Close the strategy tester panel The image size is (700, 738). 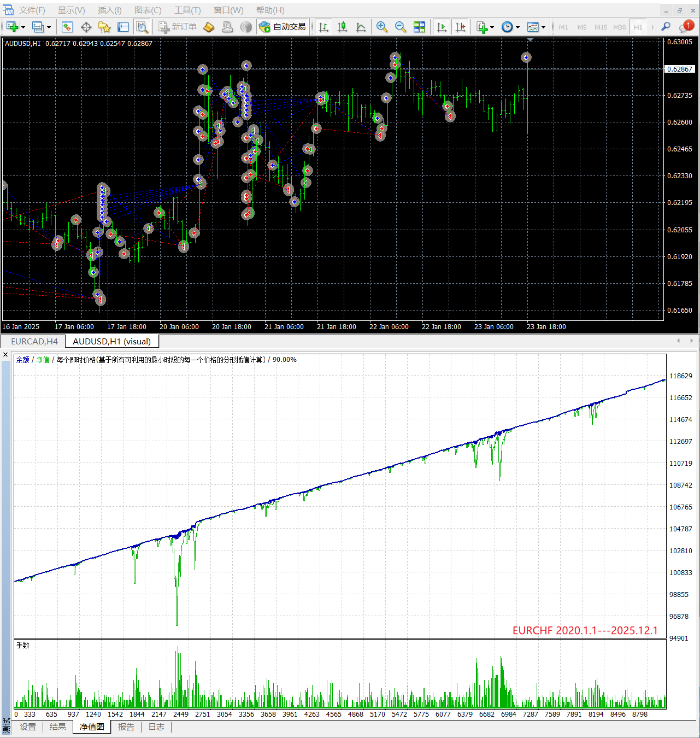point(6,355)
